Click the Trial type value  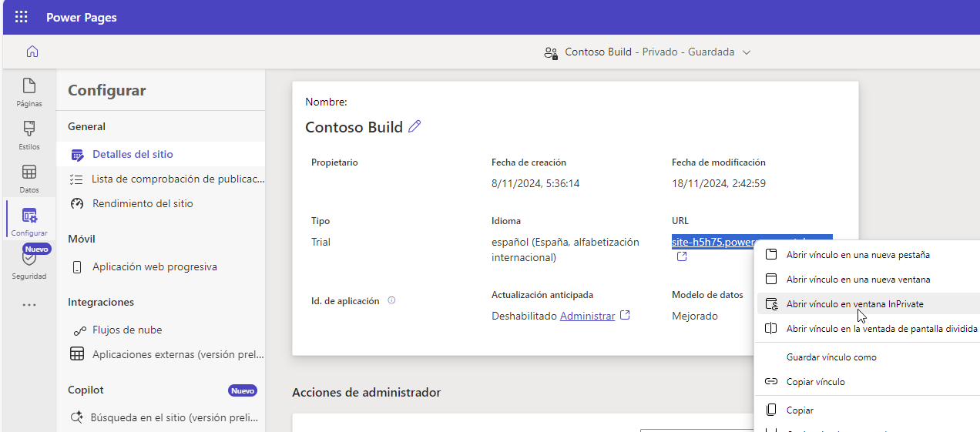pos(321,242)
